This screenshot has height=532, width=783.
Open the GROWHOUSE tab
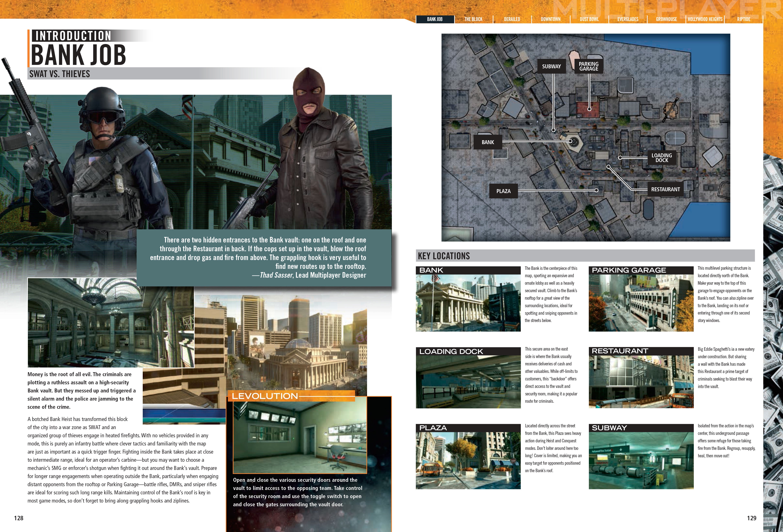tap(666, 19)
